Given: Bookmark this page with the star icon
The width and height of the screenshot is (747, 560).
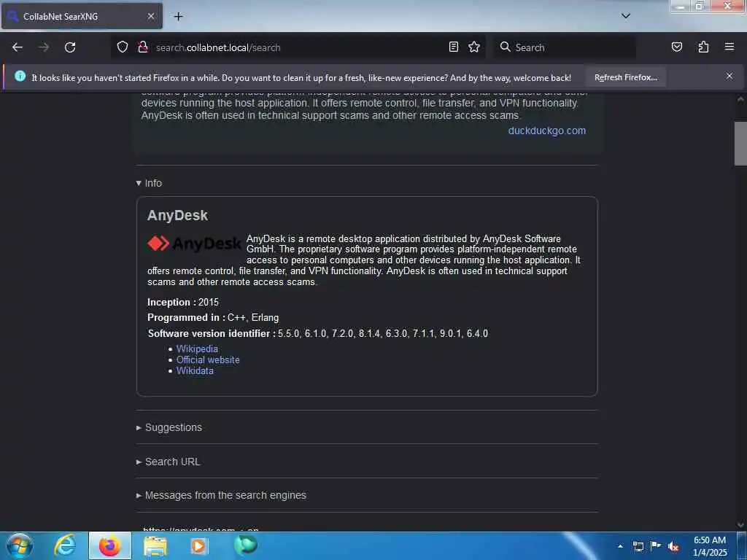Looking at the screenshot, I should click(x=474, y=47).
